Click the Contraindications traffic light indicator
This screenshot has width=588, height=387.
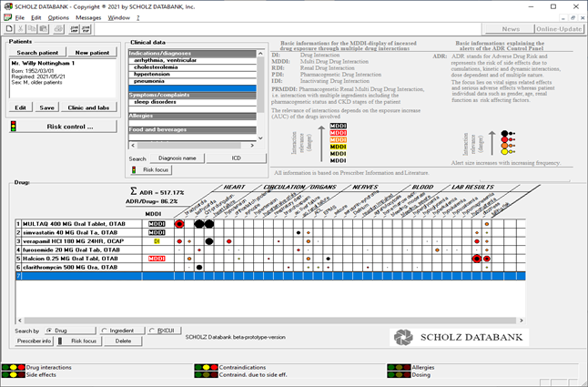(x=207, y=368)
